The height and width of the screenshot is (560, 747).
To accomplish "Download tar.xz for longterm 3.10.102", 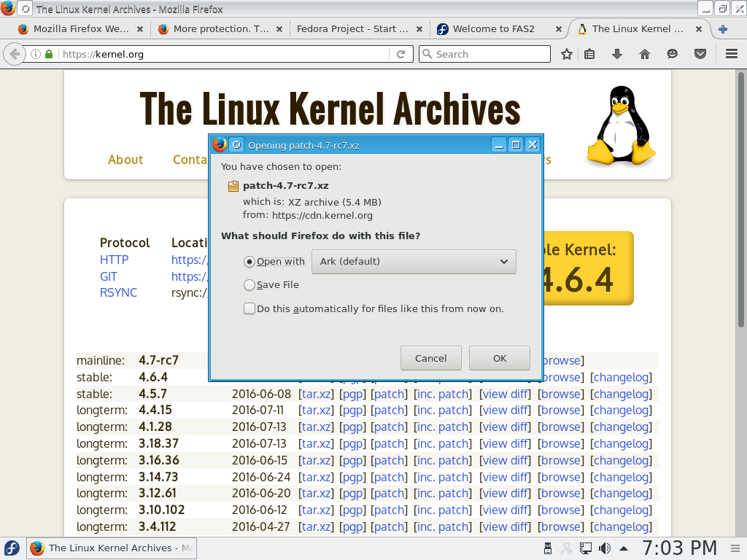I will click(x=317, y=510).
